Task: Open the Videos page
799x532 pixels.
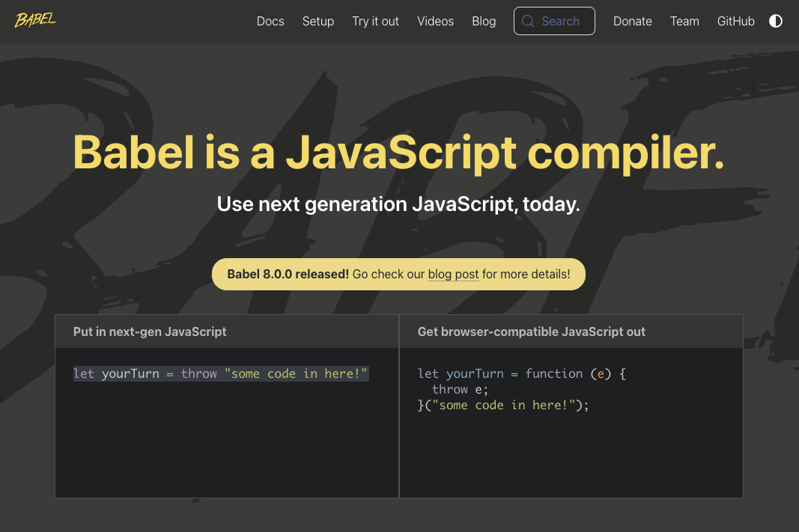Action: [435, 22]
